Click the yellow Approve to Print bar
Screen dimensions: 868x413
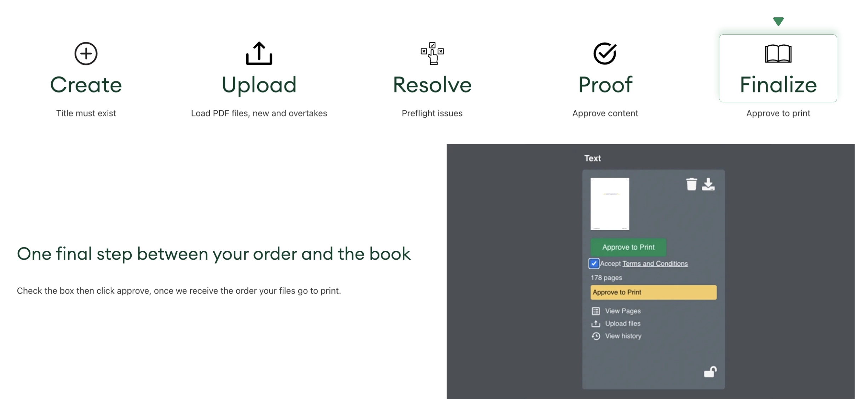click(x=653, y=292)
